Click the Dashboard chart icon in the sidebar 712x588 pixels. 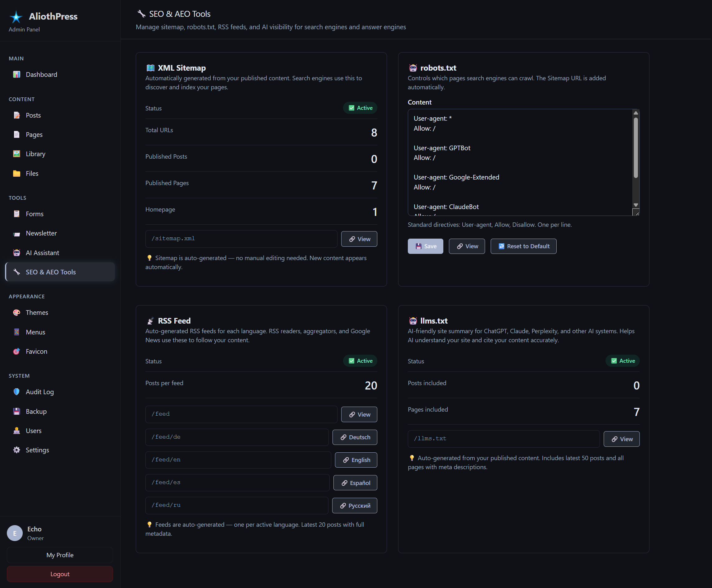tap(16, 75)
